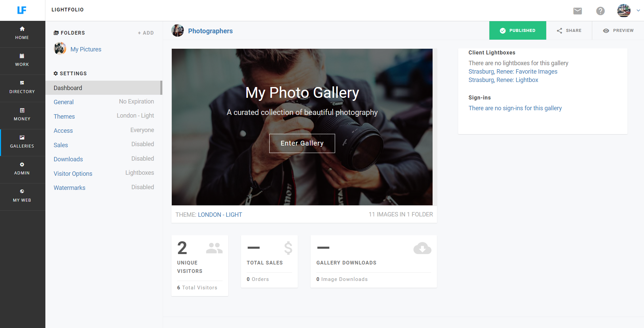Click the Photographers gallery avatar
Viewport: 644px width, 328px height.
point(177,31)
